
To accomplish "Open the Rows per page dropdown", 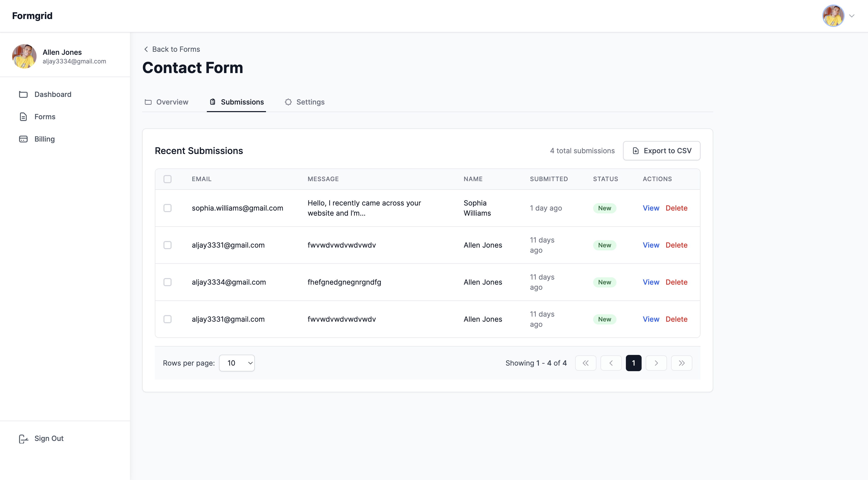I will 237,363.
